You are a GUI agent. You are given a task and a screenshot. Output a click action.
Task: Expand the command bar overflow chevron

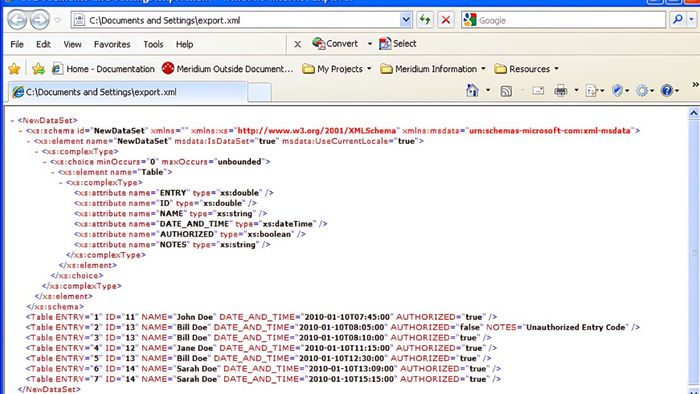pos(695,85)
